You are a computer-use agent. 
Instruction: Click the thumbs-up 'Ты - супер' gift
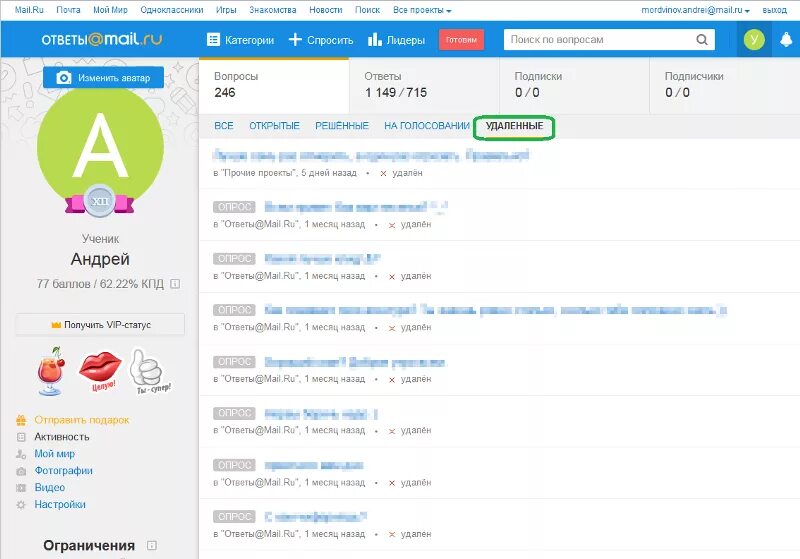pos(148,371)
